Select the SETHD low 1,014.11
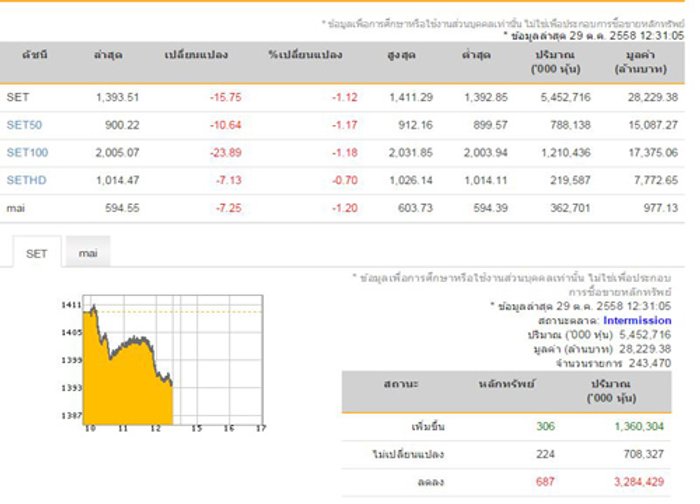This screenshot has height=504, width=700. click(486, 180)
